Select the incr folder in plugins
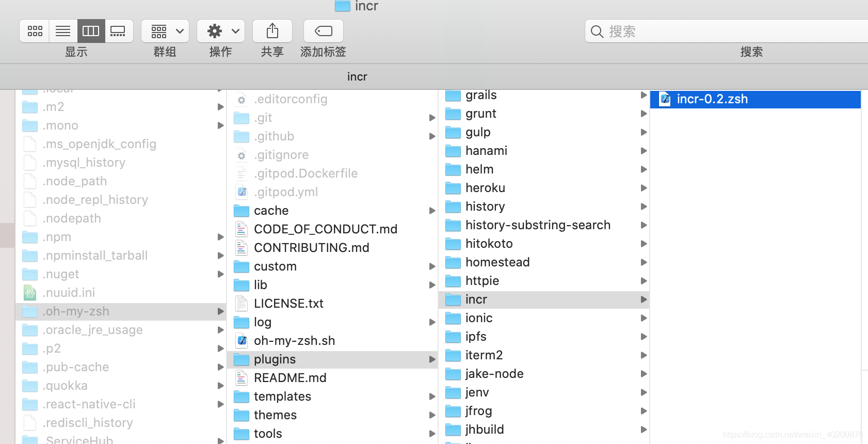868x444 pixels. pos(544,299)
